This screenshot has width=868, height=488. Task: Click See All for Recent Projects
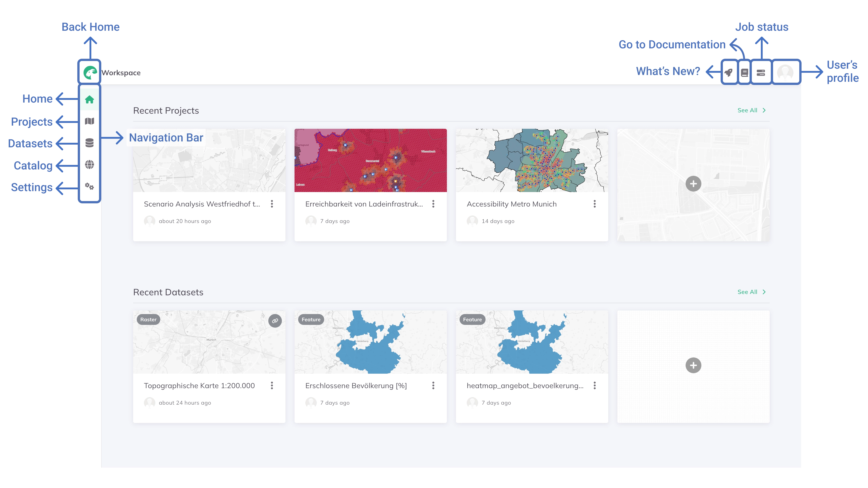pos(751,110)
